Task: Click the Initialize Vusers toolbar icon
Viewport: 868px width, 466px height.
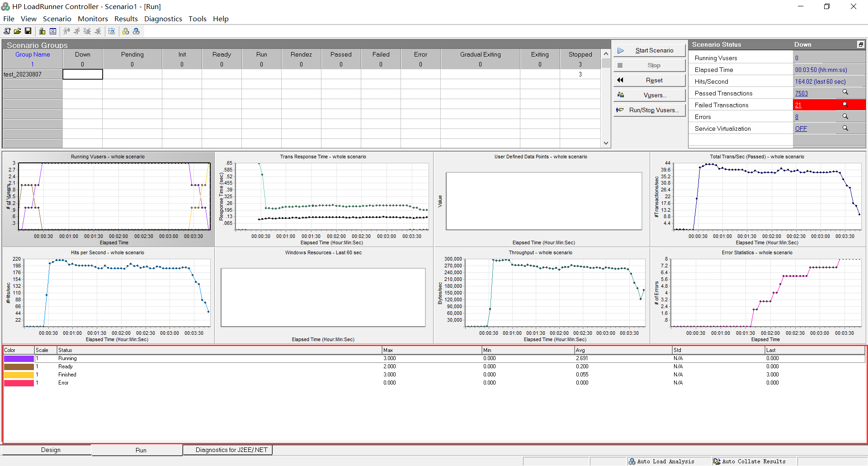Action: click(x=66, y=31)
